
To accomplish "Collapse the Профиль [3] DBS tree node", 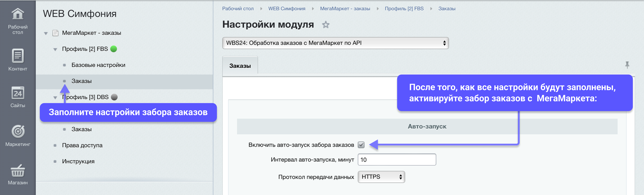I will [x=55, y=97].
